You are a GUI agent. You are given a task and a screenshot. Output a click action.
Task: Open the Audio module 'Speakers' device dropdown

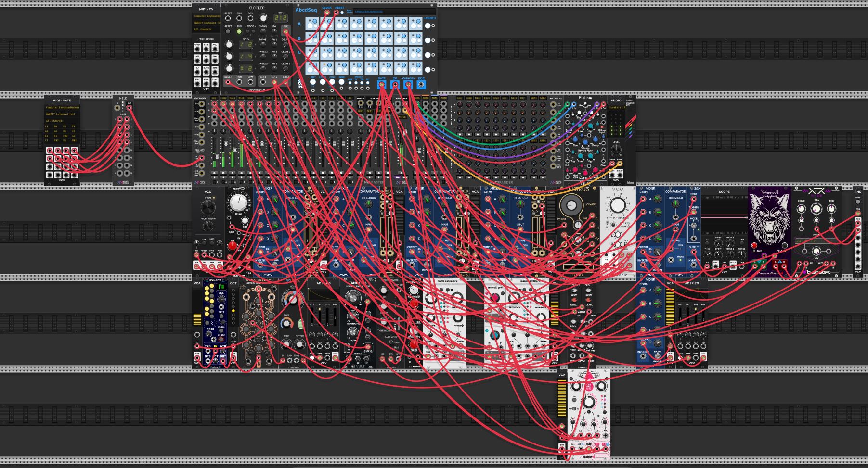(x=616, y=108)
